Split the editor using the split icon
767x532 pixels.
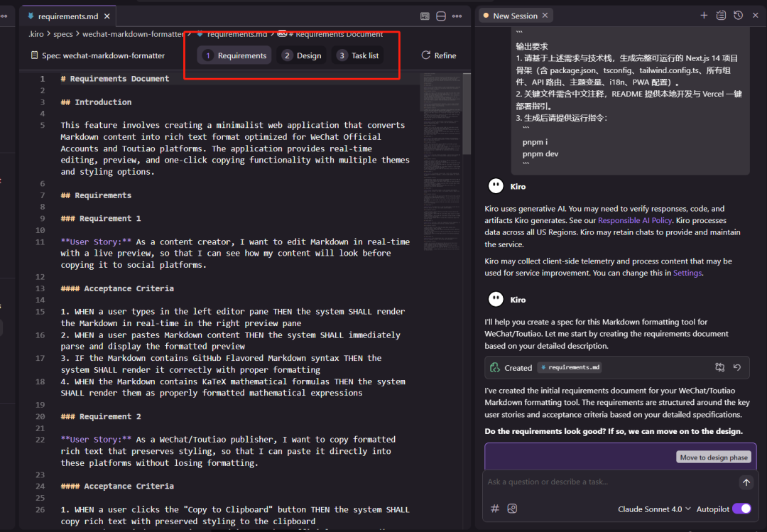coord(441,16)
